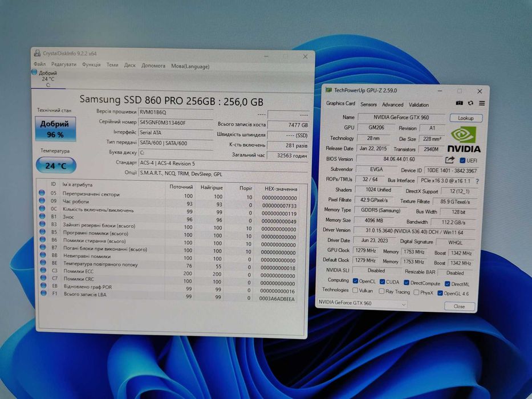Click the Поточний column header

[181, 187]
